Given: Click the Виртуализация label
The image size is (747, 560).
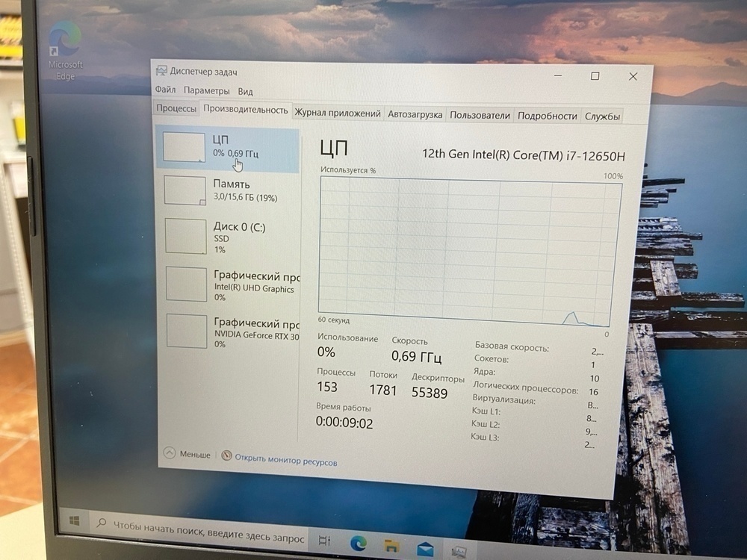Looking at the screenshot, I should pos(504,399).
